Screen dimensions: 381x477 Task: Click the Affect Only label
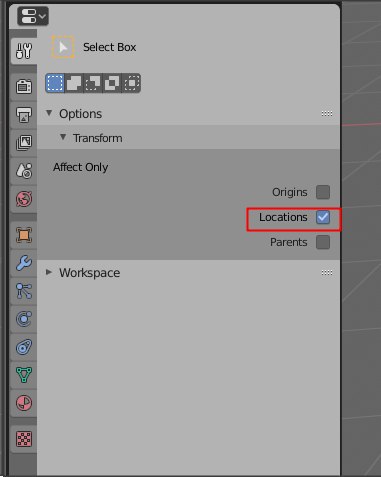coord(81,167)
